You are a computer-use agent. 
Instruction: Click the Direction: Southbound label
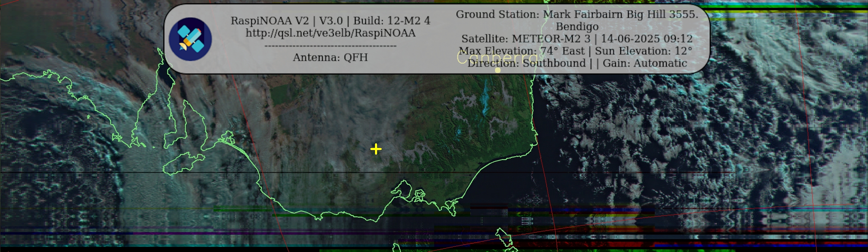pyautogui.click(x=526, y=63)
